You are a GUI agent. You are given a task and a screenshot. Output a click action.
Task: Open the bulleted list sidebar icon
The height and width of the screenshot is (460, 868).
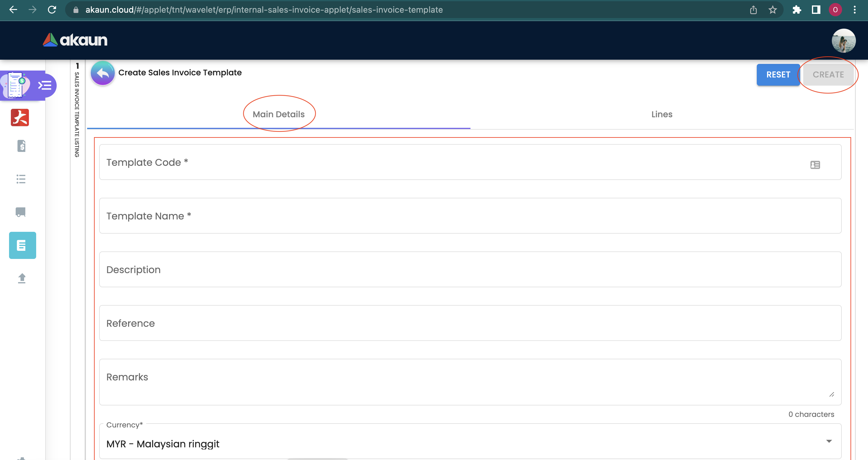click(21, 179)
